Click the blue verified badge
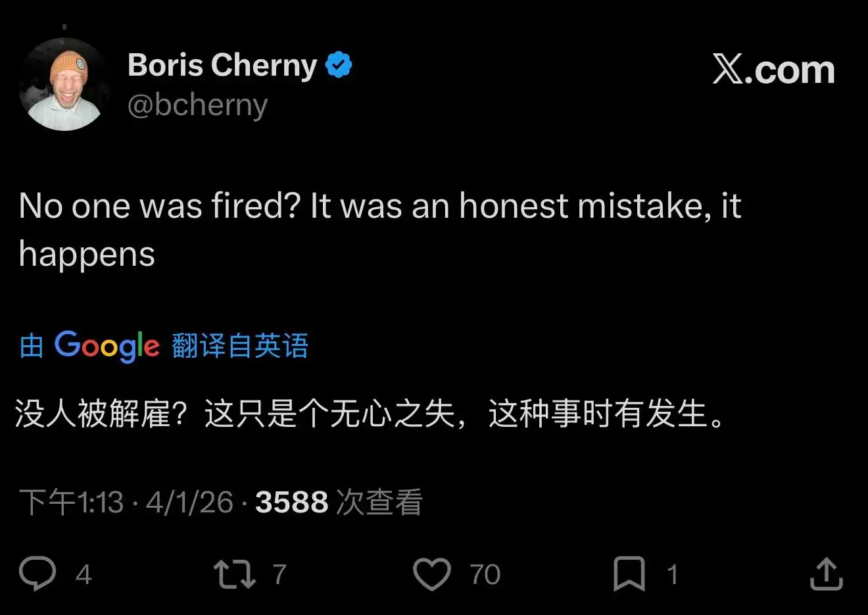The height and width of the screenshot is (615, 868). (339, 65)
